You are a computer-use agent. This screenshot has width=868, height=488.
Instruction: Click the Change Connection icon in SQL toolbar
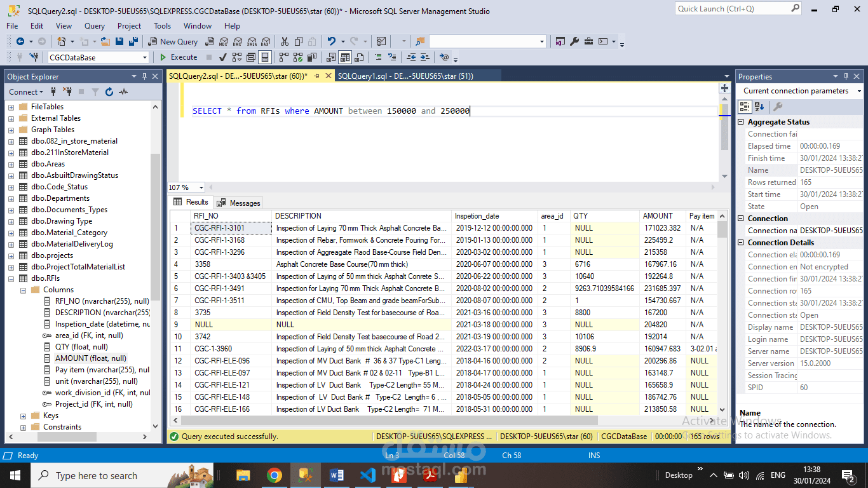pos(33,57)
